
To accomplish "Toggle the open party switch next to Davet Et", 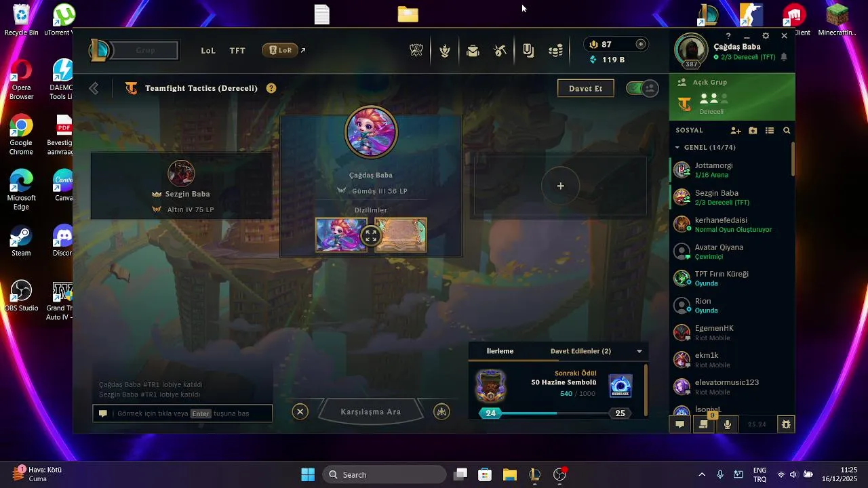I will [642, 88].
